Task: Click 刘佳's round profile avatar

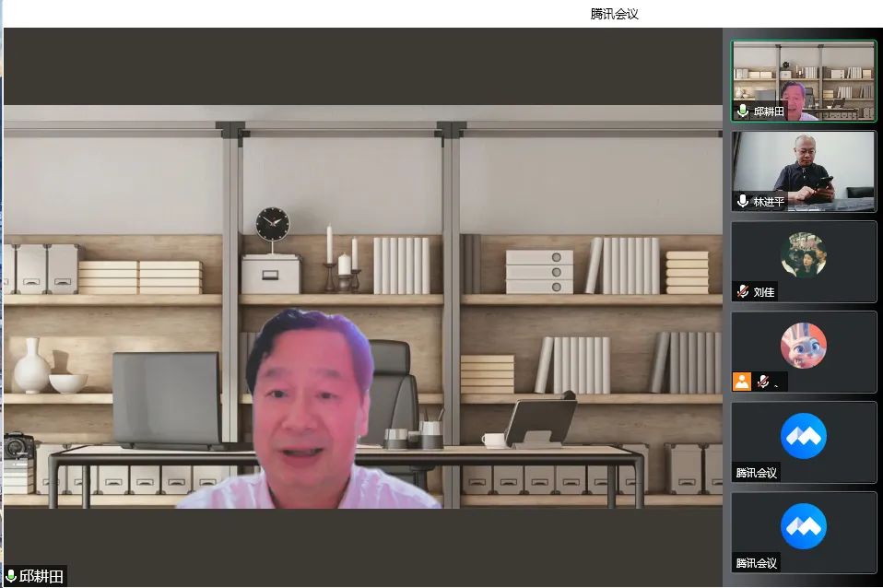Action: pyautogui.click(x=803, y=255)
